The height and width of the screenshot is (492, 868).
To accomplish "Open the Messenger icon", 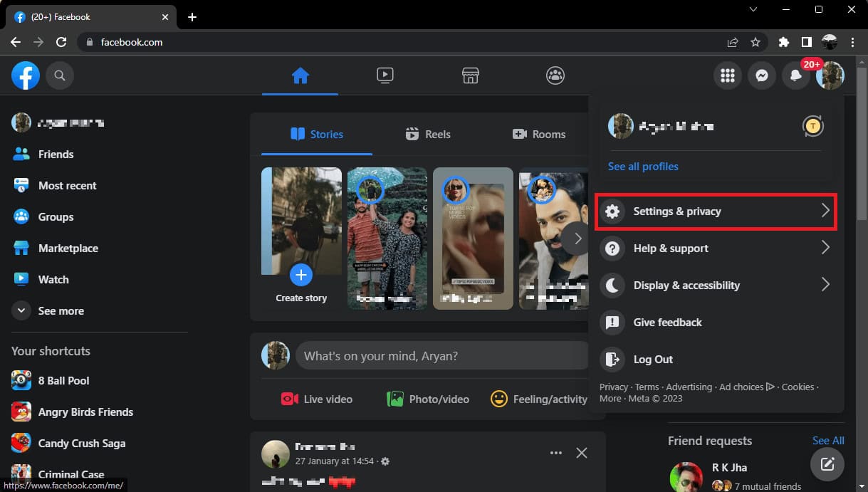I will [x=762, y=75].
